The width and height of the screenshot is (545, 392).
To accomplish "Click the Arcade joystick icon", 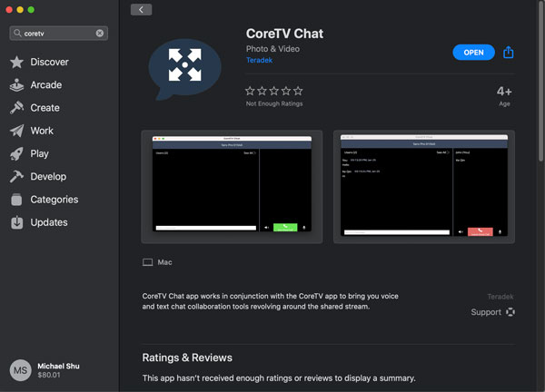I will tap(16, 85).
